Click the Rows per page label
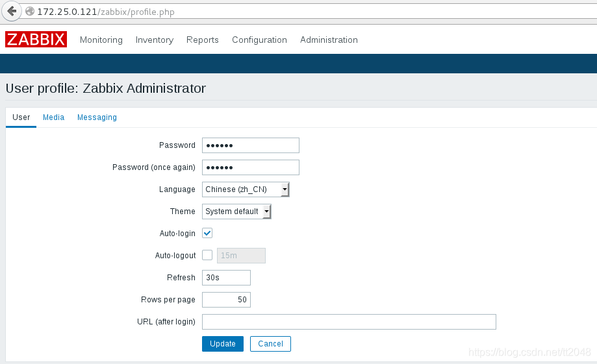The width and height of the screenshot is (597, 364). pyautogui.click(x=168, y=300)
